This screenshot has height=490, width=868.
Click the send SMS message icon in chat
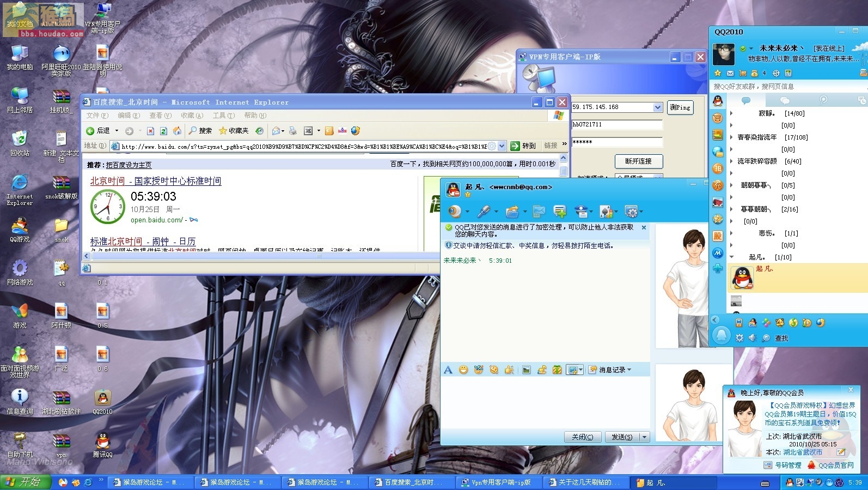click(539, 211)
